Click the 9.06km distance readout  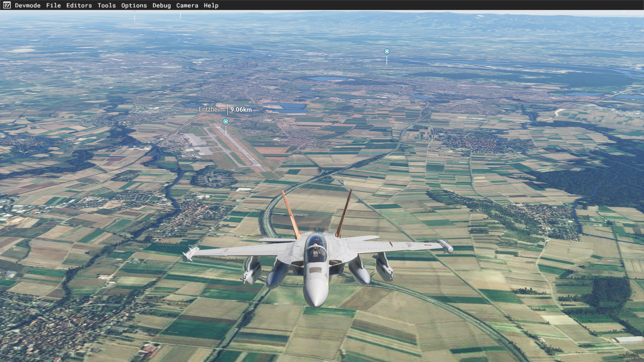(x=241, y=110)
